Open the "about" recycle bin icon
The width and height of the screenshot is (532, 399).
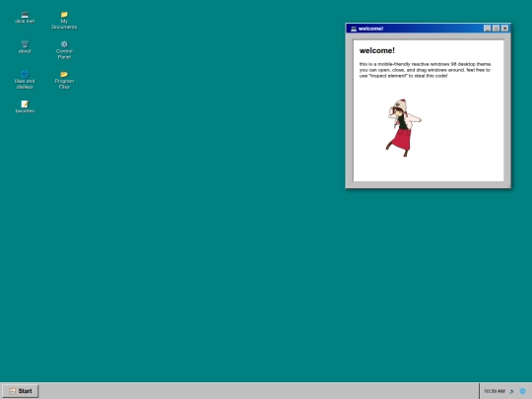click(25, 47)
